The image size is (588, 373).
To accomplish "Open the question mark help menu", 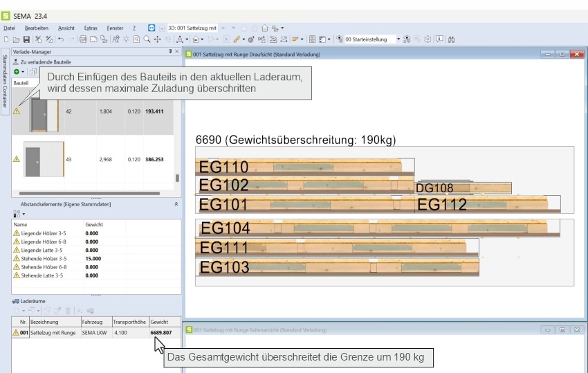I will pyautogui.click(x=134, y=28).
